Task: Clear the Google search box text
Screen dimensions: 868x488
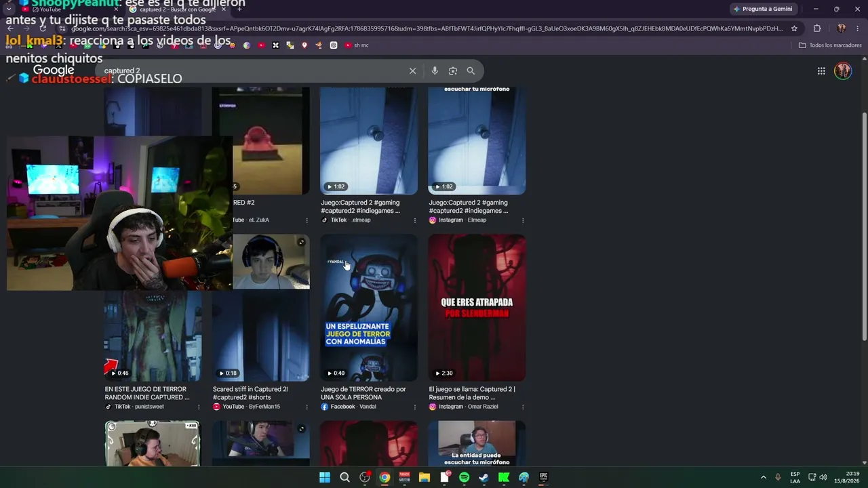Action: [412, 70]
